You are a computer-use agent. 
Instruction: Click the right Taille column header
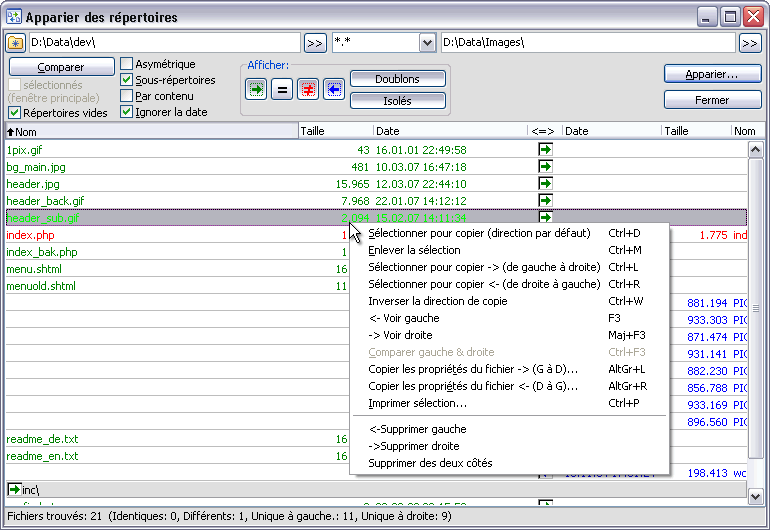(x=696, y=131)
